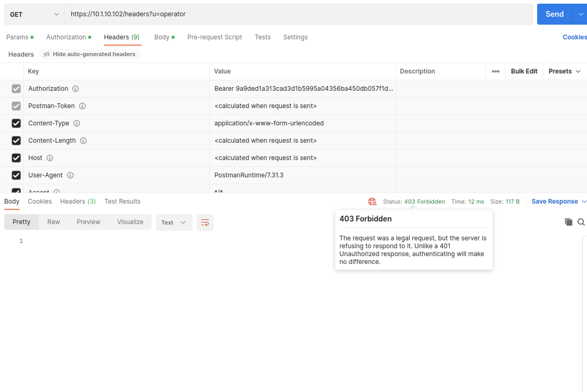Click the Bulk Edit button
The image size is (587, 392).
pyautogui.click(x=524, y=71)
